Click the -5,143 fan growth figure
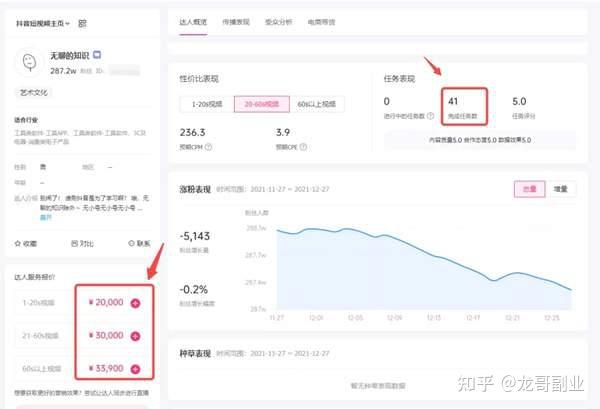Viewport: 600px width, 409px height. tap(195, 236)
